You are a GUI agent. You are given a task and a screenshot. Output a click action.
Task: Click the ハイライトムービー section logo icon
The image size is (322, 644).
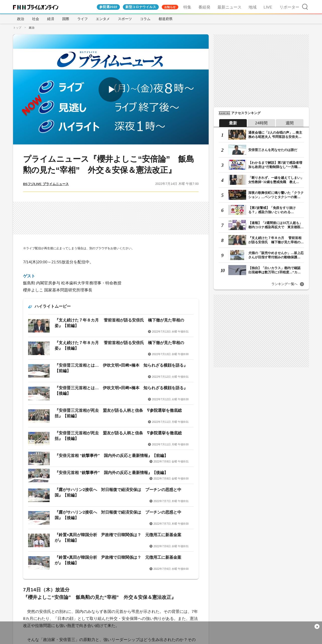click(x=30, y=306)
